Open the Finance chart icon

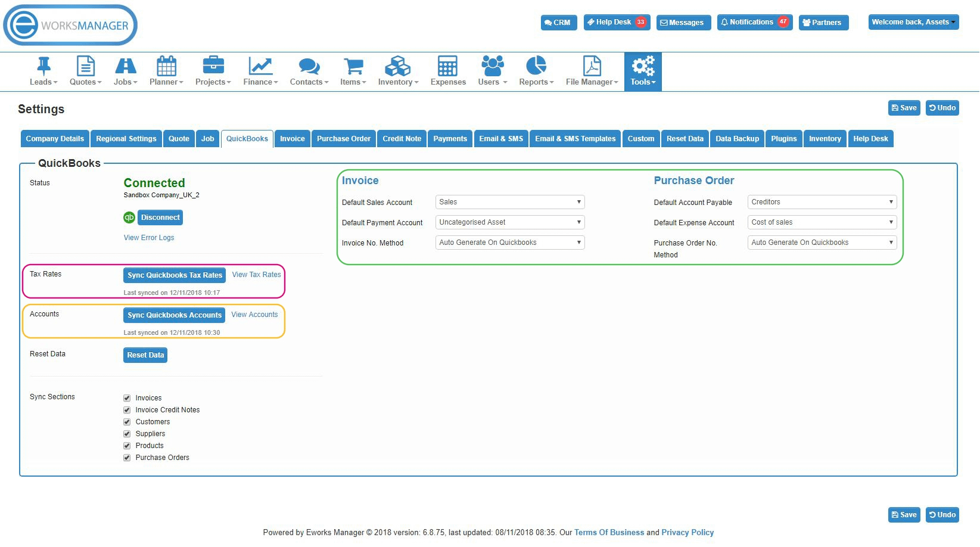(x=259, y=66)
